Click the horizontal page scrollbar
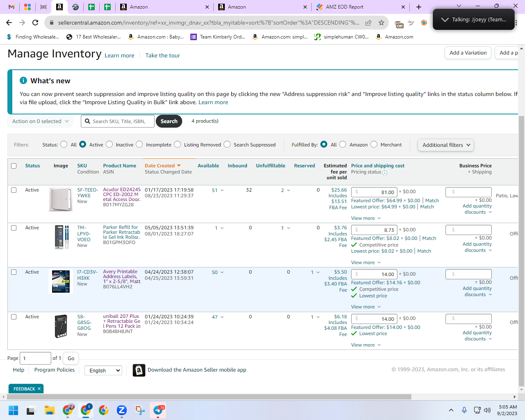Screen dimensions: 525x420 tap(209, 397)
